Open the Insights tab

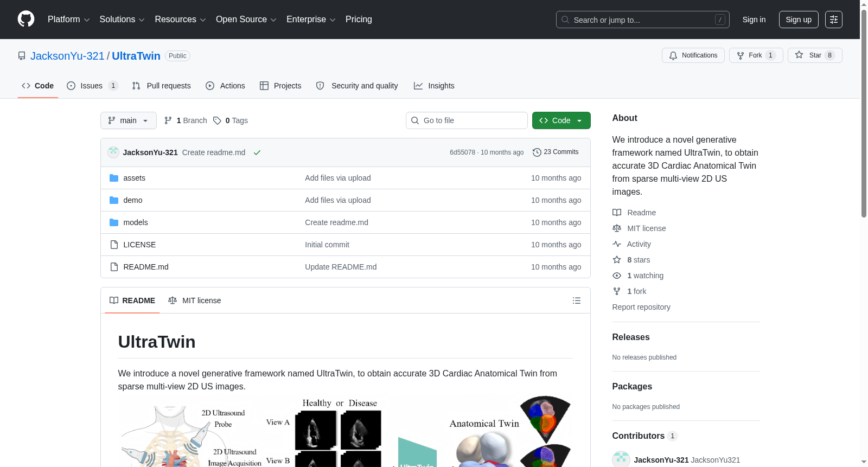click(434, 86)
